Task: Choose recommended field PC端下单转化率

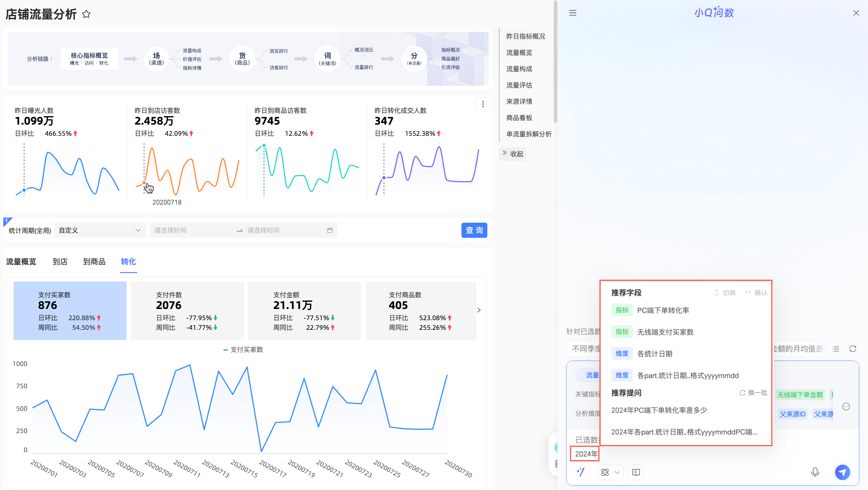Action: pos(662,310)
